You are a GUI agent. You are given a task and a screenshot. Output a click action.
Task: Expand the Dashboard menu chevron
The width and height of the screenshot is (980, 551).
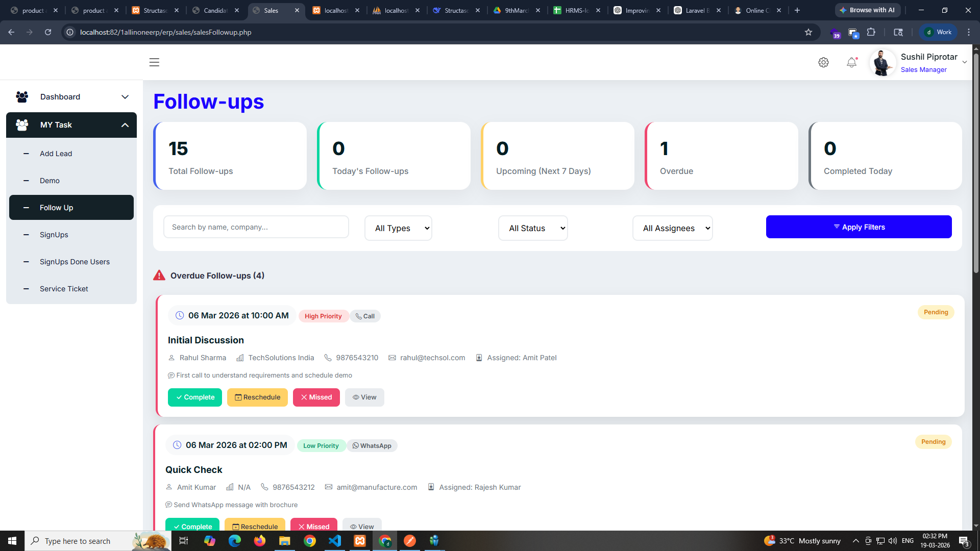tap(125, 97)
